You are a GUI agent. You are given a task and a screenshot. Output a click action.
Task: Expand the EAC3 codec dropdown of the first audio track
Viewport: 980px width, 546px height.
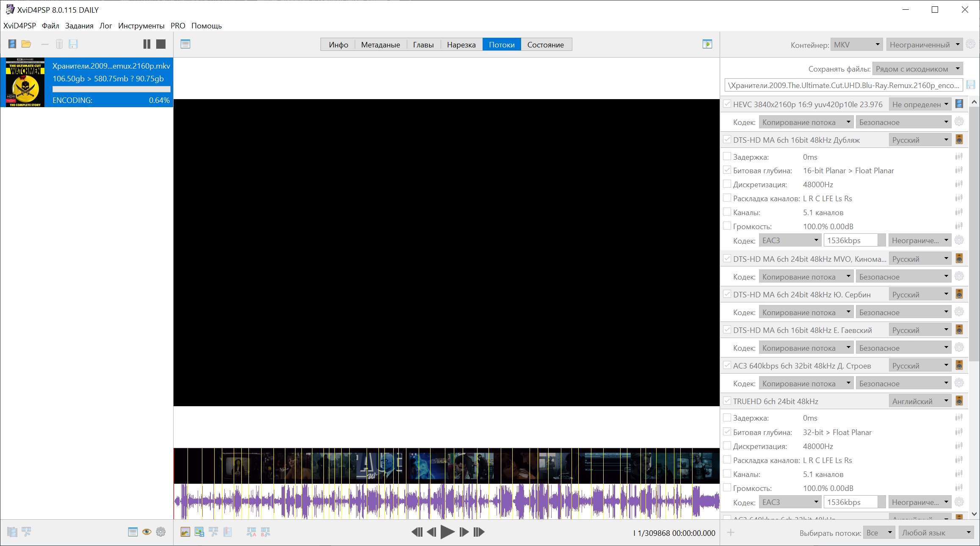pyautogui.click(x=790, y=240)
